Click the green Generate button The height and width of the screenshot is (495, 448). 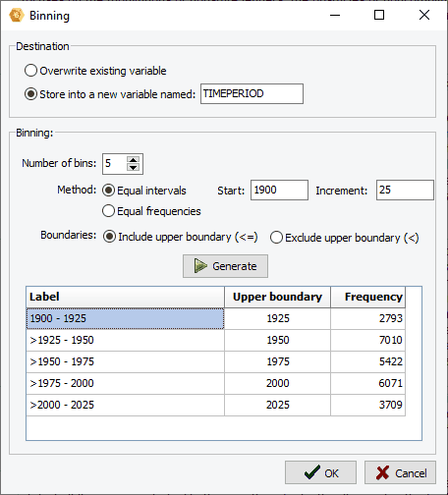pos(225,266)
